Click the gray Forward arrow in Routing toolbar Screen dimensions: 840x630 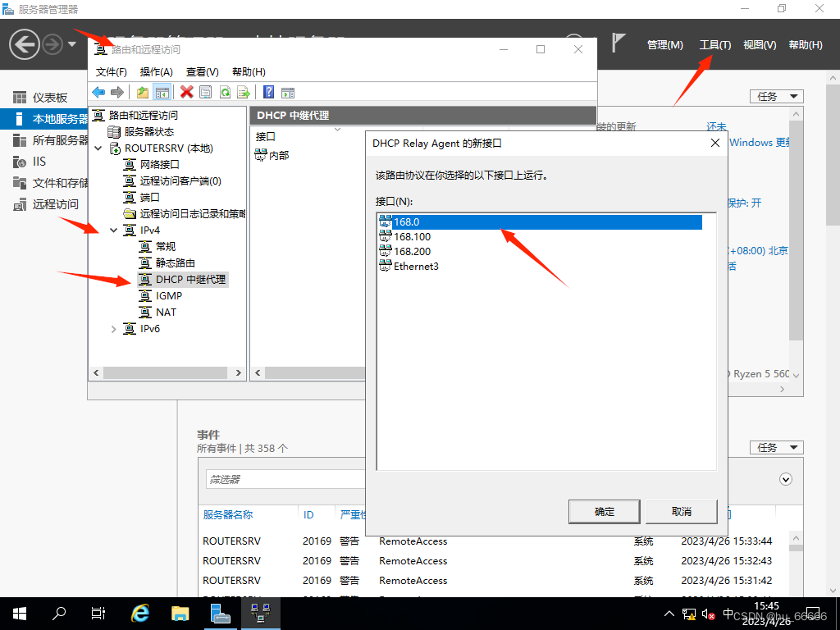pos(116,92)
